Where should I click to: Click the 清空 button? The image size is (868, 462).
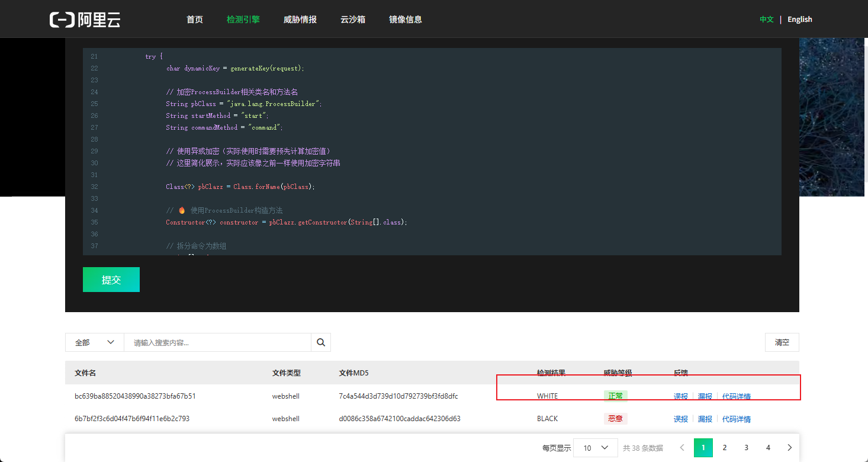782,342
